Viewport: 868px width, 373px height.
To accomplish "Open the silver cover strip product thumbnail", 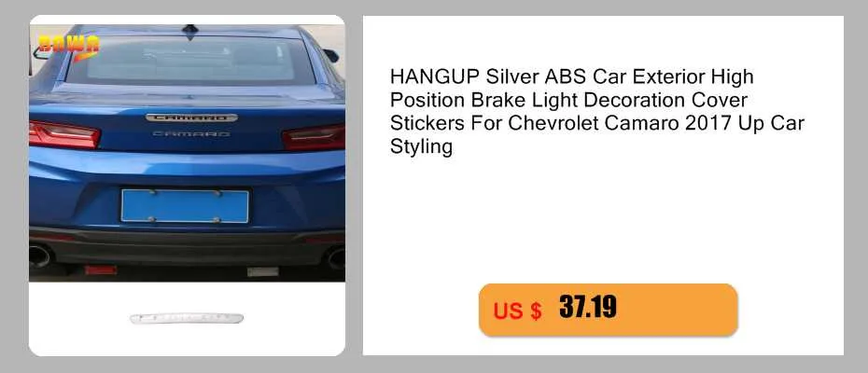I will [187, 319].
